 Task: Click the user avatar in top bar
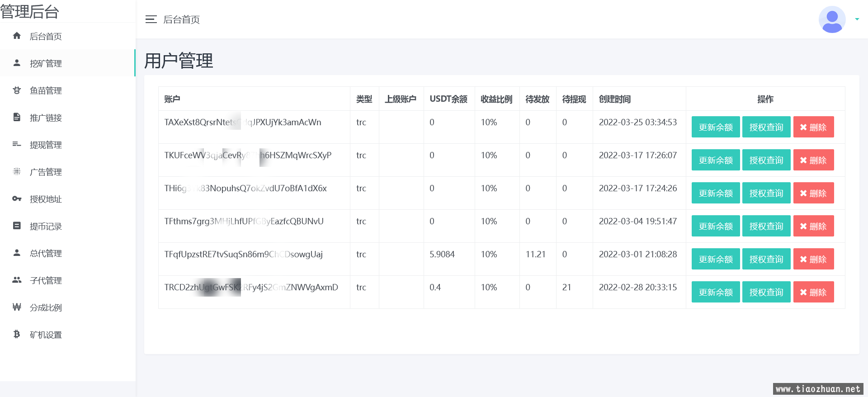832,19
